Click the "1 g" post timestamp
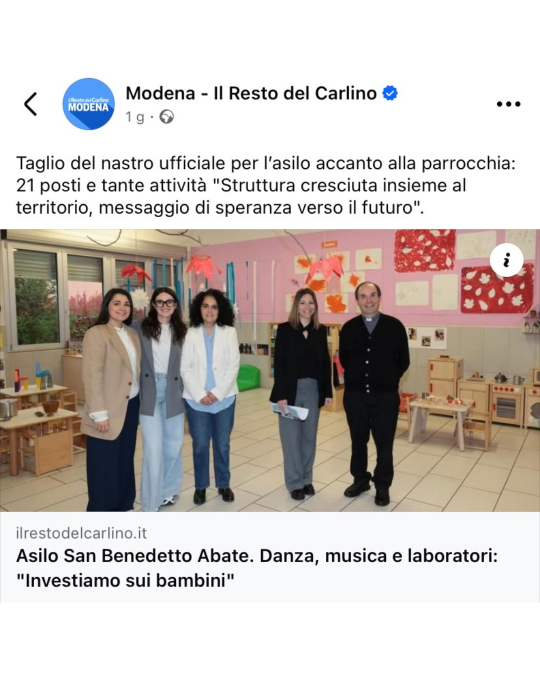 tap(135, 117)
